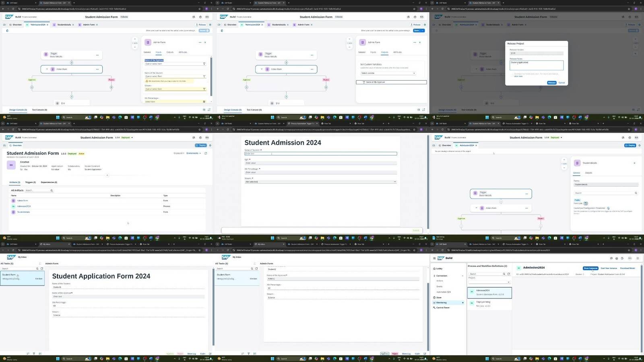
Task: Open the SAP Build hamburger navigation menu
Action: click(x=434, y=258)
